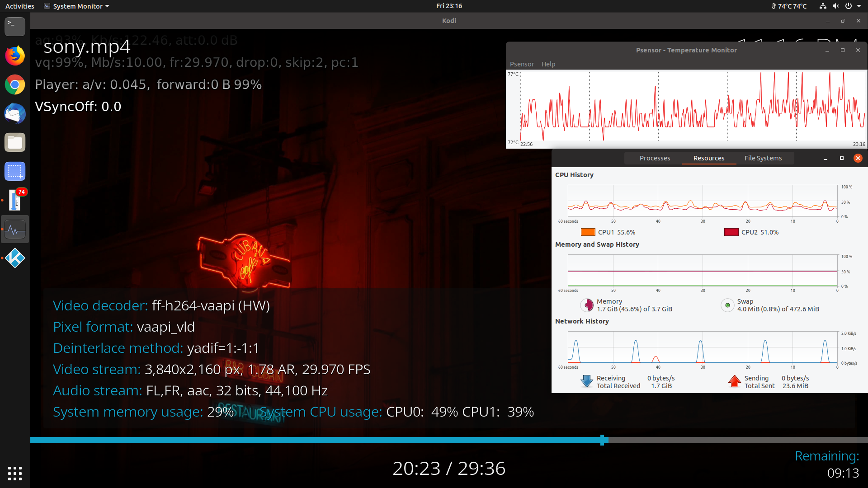This screenshot has width=868, height=488.
Task: Open the clock Fri 23:16 calendar
Action: [449, 6]
